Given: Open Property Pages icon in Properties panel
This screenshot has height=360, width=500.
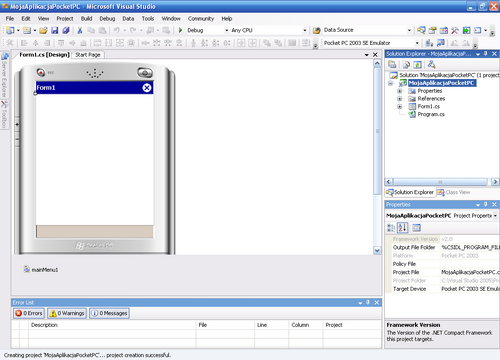Looking at the screenshot, I should (x=416, y=228).
